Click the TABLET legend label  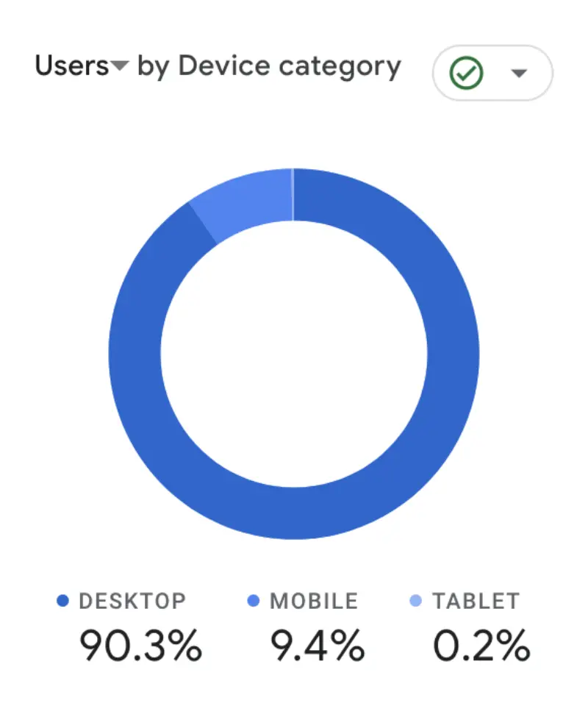478,602
